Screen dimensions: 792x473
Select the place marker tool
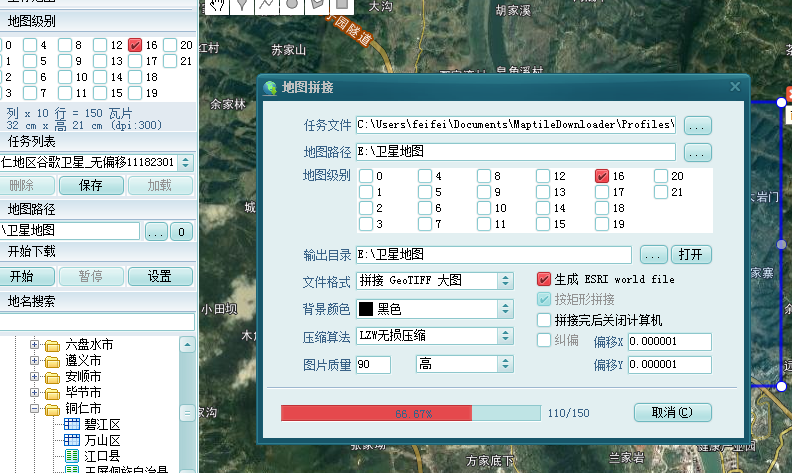[x=243, y=5]
